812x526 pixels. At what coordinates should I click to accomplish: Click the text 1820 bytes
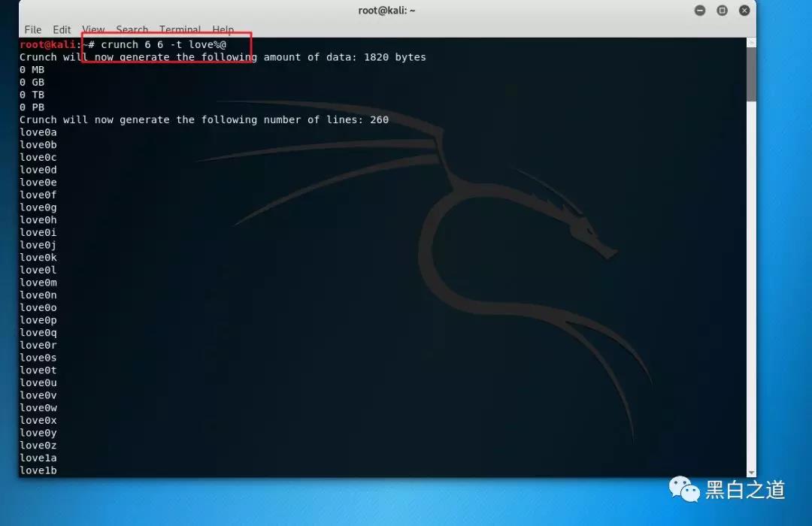click(395, 57)
